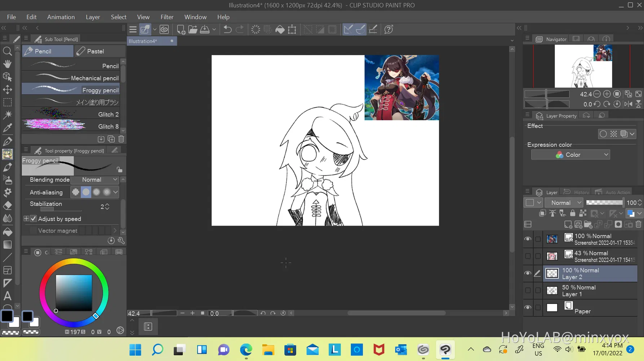Viewport: 644px width, 361px height.
Task: Open the Blending mode Normal dropdown
Action: coord(95,180)
